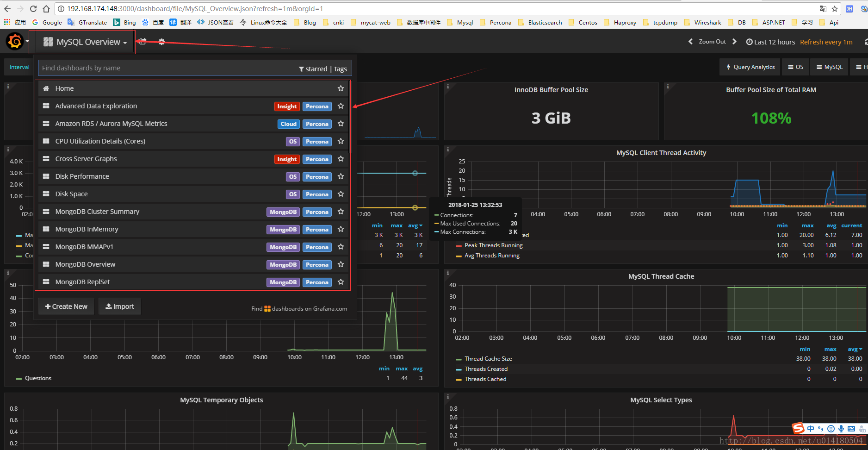868x450 pixels.
Task: Shift time range back with left chevron
Action: click(690, 42)
